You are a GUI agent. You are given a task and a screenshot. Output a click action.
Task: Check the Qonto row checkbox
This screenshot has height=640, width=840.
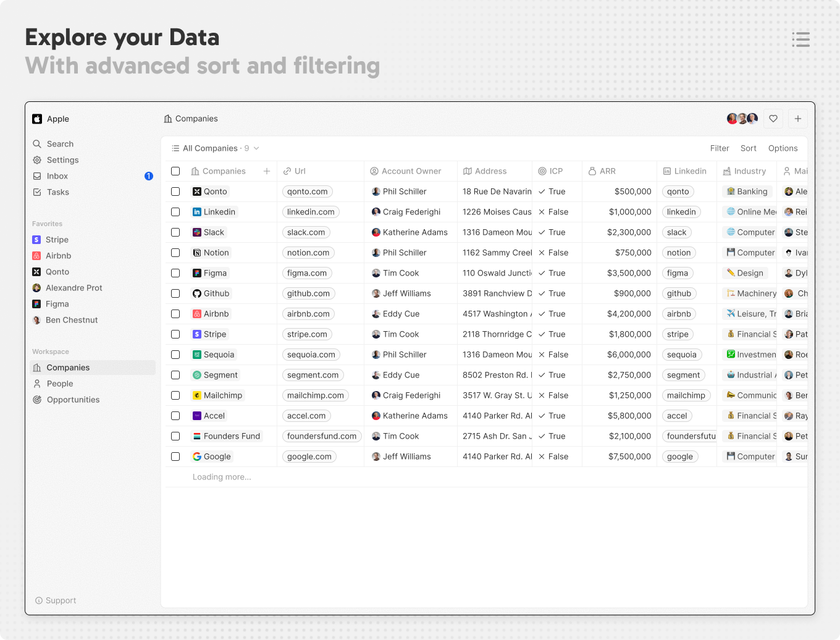(175, 192)
